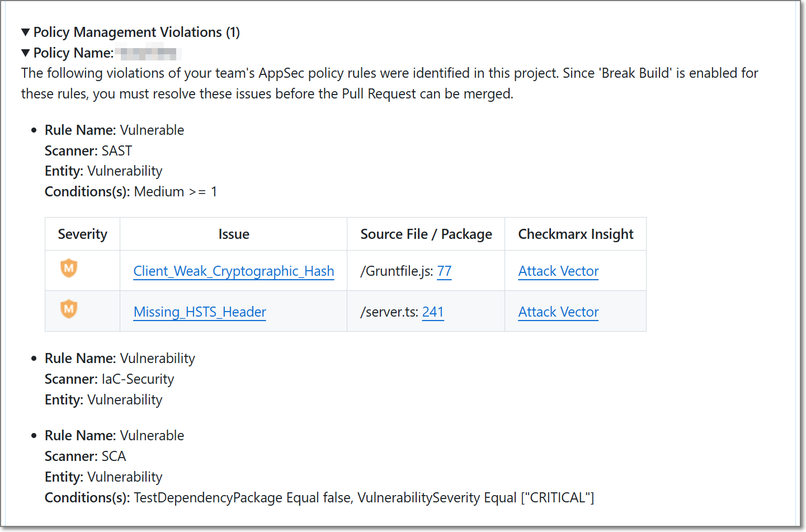Image resolution: width=806 pixels, height=532 pixels.
Task: Open Attack Vector for Gruntfile.js issue
Action: 558,271
